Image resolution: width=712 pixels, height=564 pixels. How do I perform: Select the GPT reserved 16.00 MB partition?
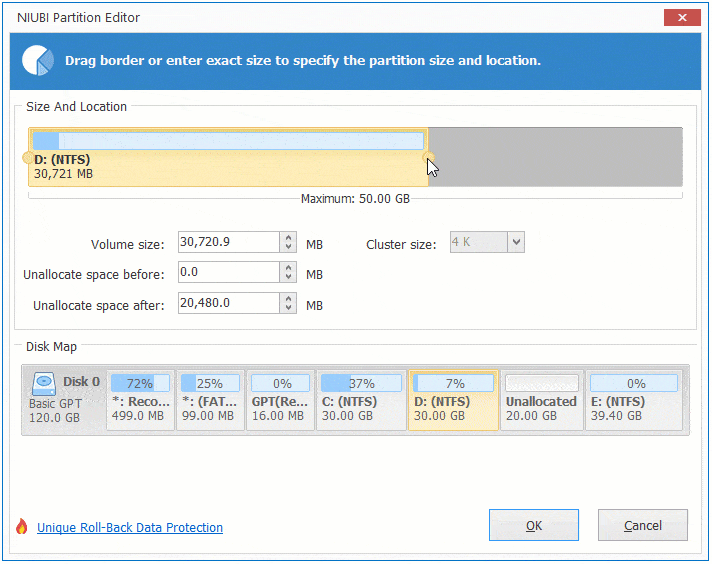279,400
